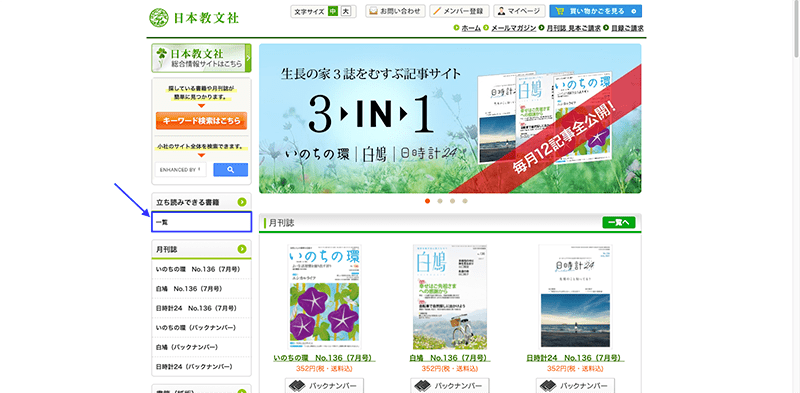Open 目録ご請求 link

point(627,28)
